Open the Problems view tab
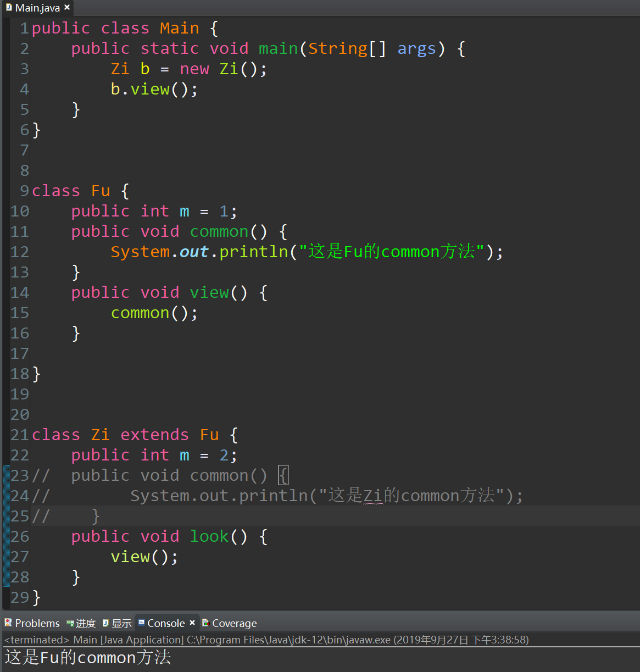The width and height of the screenshot is (640, 672). 32,623
